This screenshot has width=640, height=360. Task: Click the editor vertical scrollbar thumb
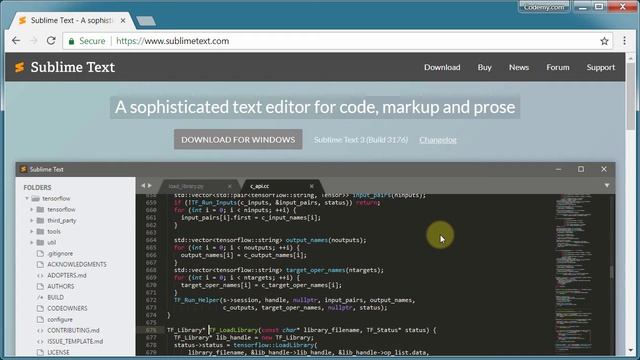(x=611, y=272)
